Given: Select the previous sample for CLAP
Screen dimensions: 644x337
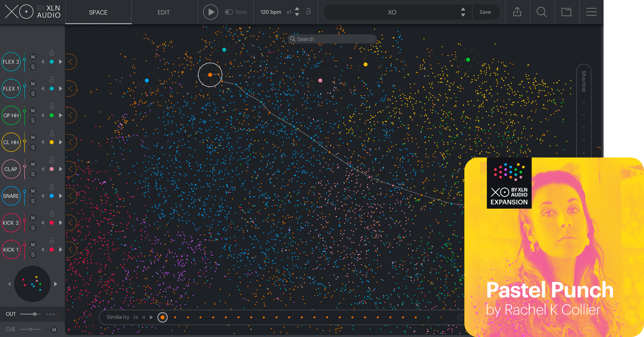Looking at the screenshot, I should click(x=43, y=169).
